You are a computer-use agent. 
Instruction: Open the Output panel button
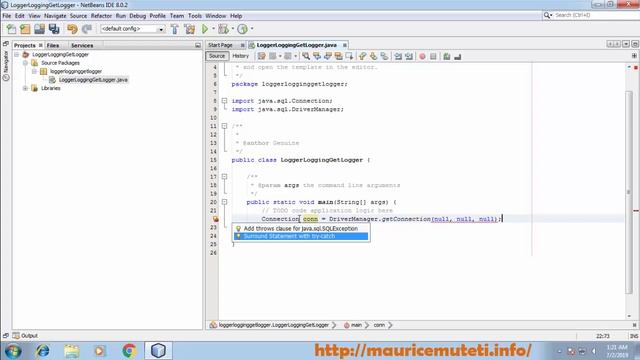pyautogui.click(x=25, y=336)
